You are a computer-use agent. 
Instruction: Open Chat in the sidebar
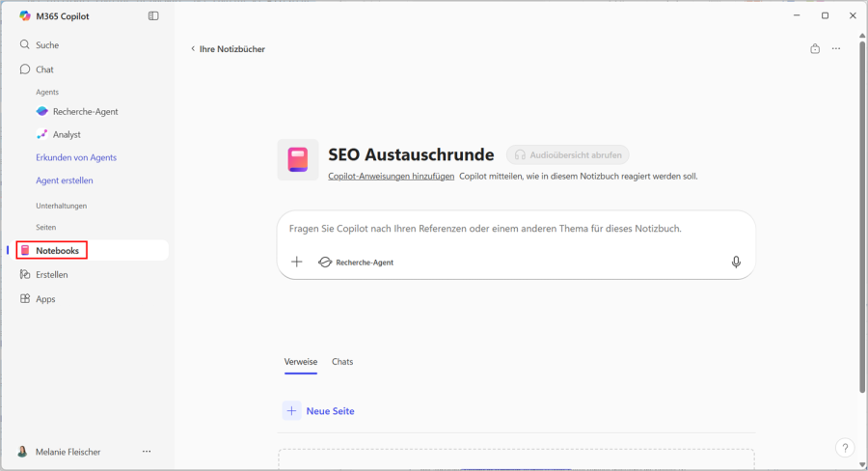coord(44,69)
